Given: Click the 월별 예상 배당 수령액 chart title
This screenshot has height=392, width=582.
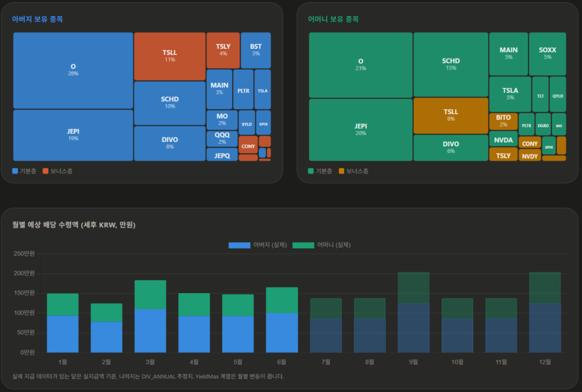Looking at the screenshot, I should (x=74, y=225).
